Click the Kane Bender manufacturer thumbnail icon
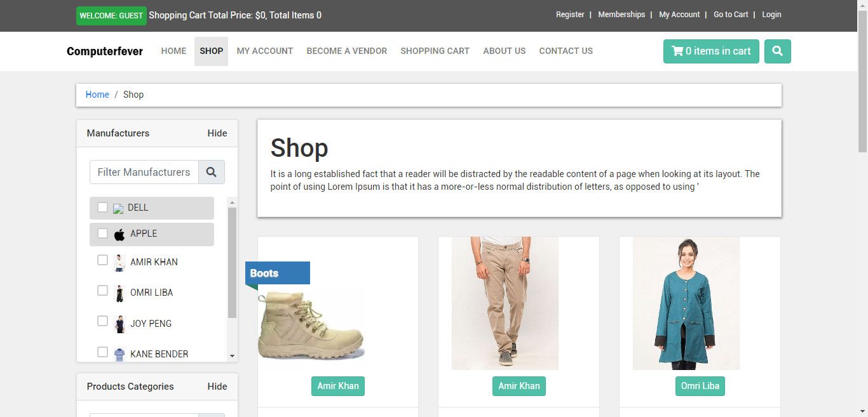 (119, 354)
